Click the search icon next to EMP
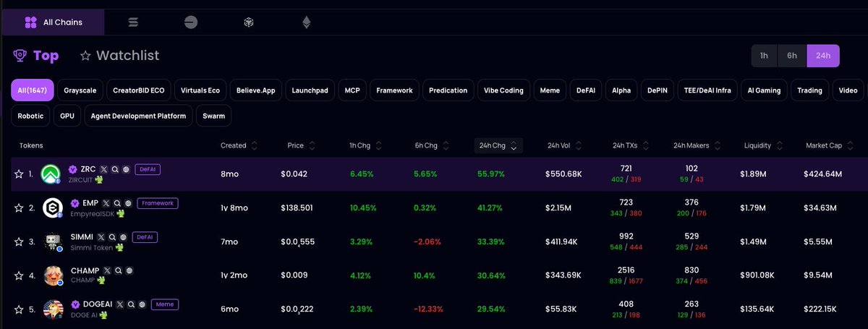 117,203
